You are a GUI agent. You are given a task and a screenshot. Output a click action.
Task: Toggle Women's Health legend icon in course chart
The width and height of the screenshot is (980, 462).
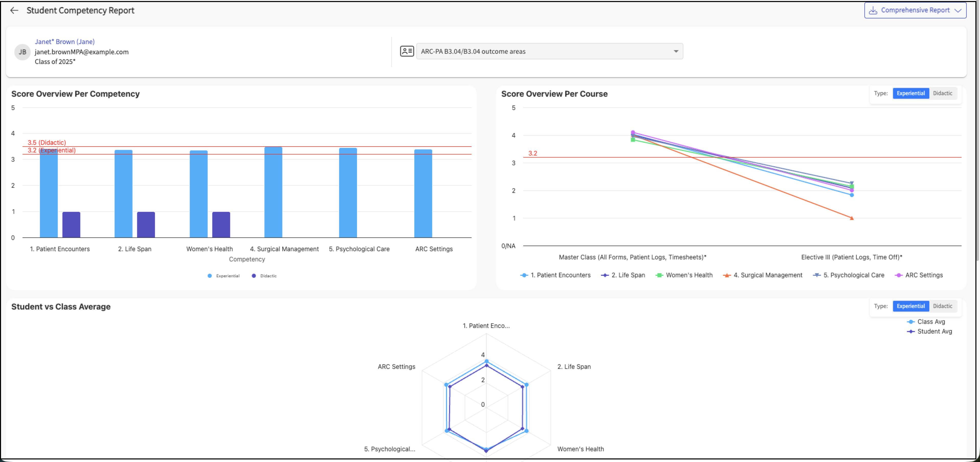pyautogui.click(x=659, y=275)
